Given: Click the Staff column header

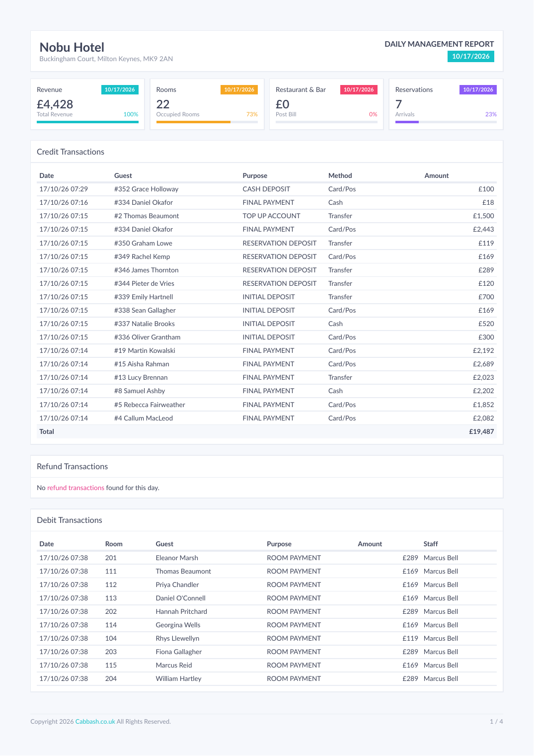Looking at the screenshot, I should [431, 544].
